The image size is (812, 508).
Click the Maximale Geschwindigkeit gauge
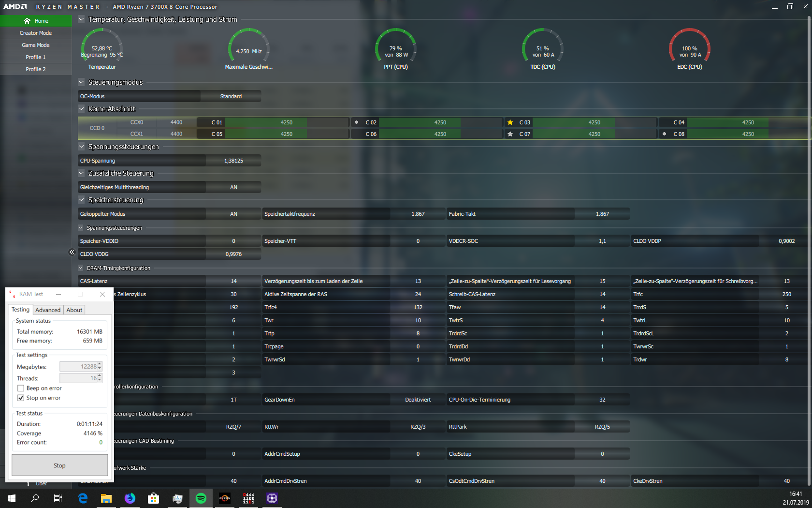[249, 48]
